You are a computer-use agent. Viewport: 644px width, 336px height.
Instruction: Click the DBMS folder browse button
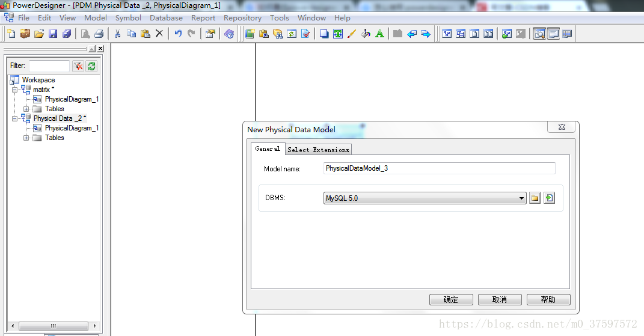coord(535,198)
